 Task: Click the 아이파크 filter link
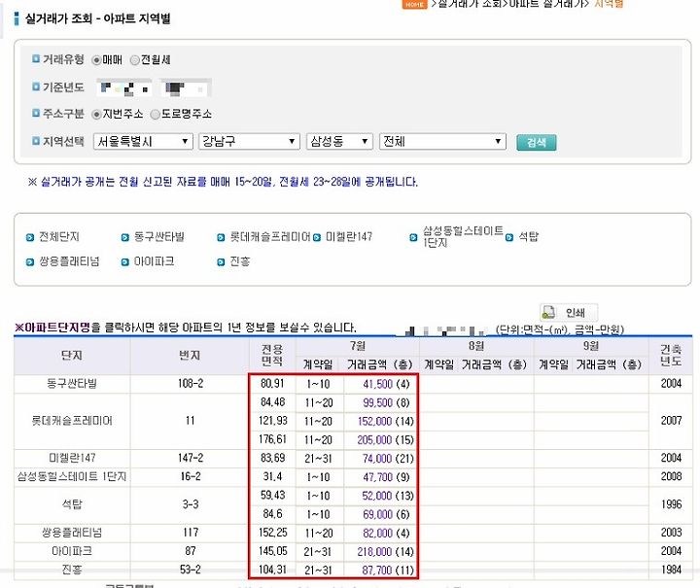pos(154,261)
